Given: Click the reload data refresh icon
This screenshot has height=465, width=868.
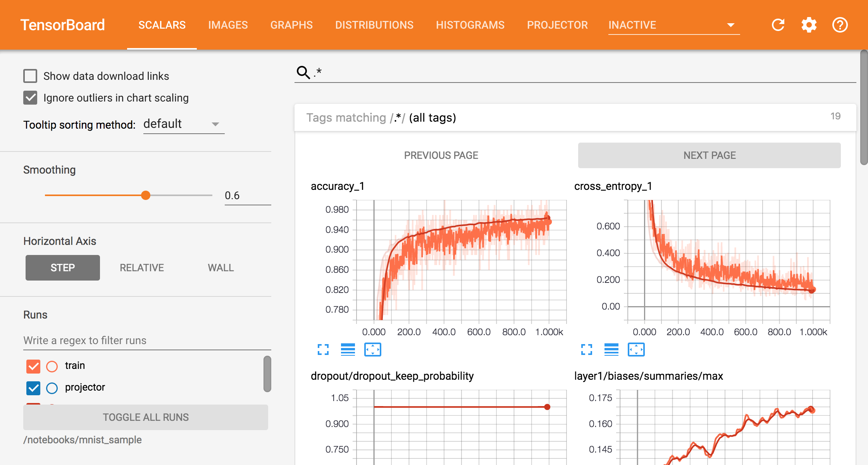Looking at the screenshot, I should tap(778, 25).
